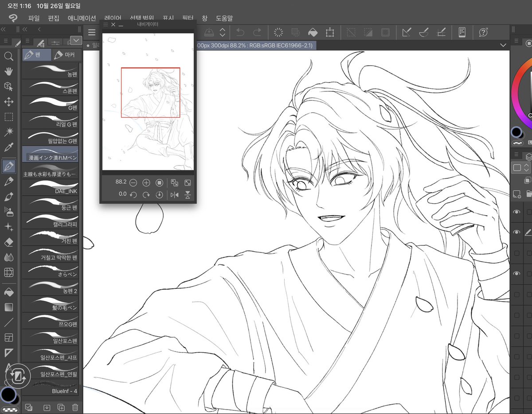Click the black main color circle bottom-left
Image resolution: width=532 pixels, height=414 pixels.
coord(8,394)
